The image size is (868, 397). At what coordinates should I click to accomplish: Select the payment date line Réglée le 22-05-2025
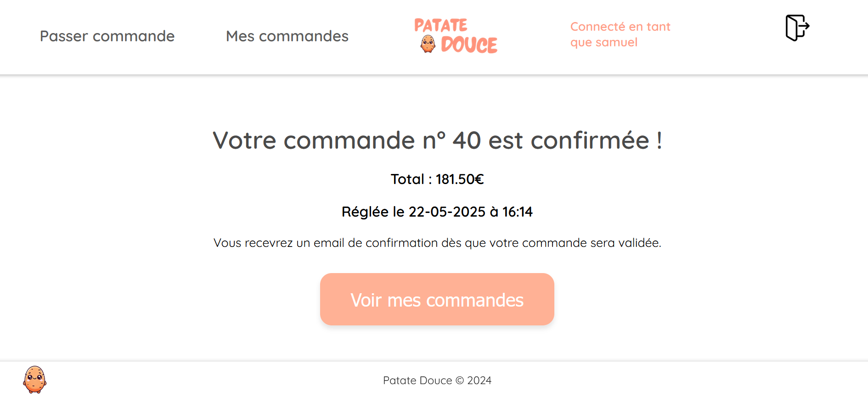[437, 212]
